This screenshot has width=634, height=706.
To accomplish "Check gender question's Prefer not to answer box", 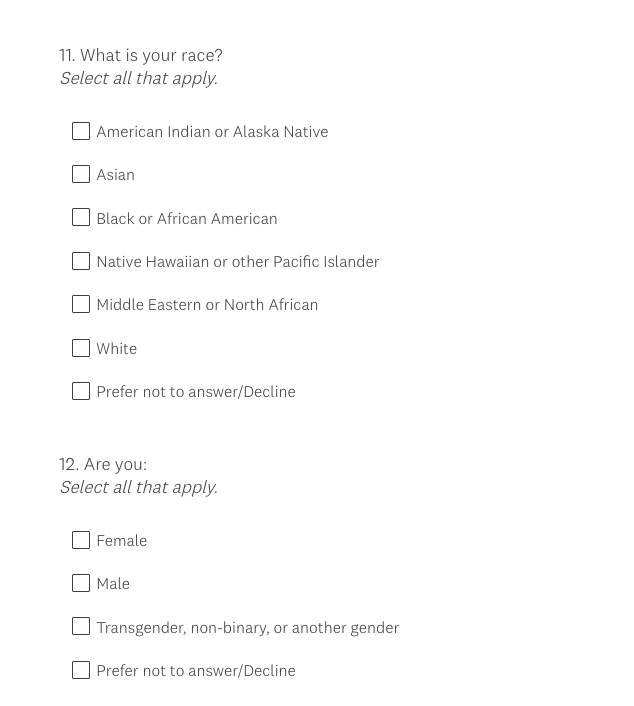I will coord(81,670).
